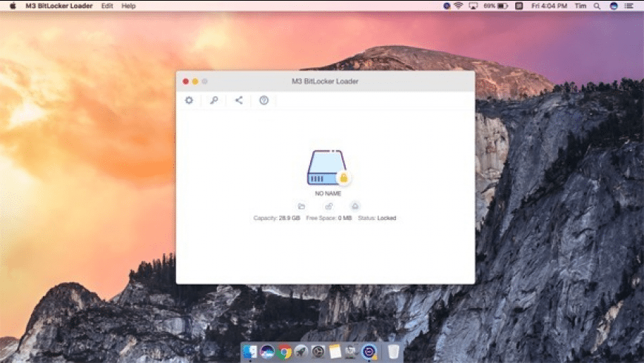The width and height of the screenshot is (644, 363).
Task: Click the AirPlay display icon in menu bar
Action: (473, 6)
